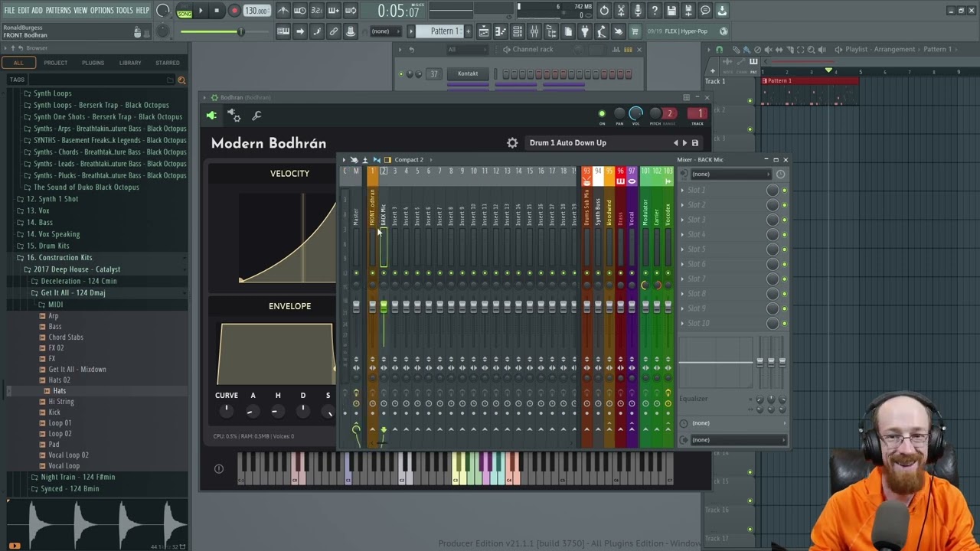Open the undo history icon
Screen dimensions: 980x551
[604, 11]
